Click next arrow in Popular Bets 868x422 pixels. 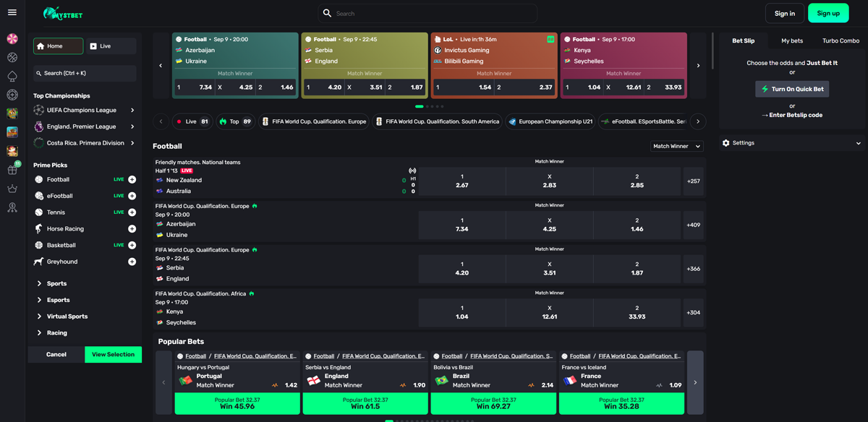[x=695, y=382]
